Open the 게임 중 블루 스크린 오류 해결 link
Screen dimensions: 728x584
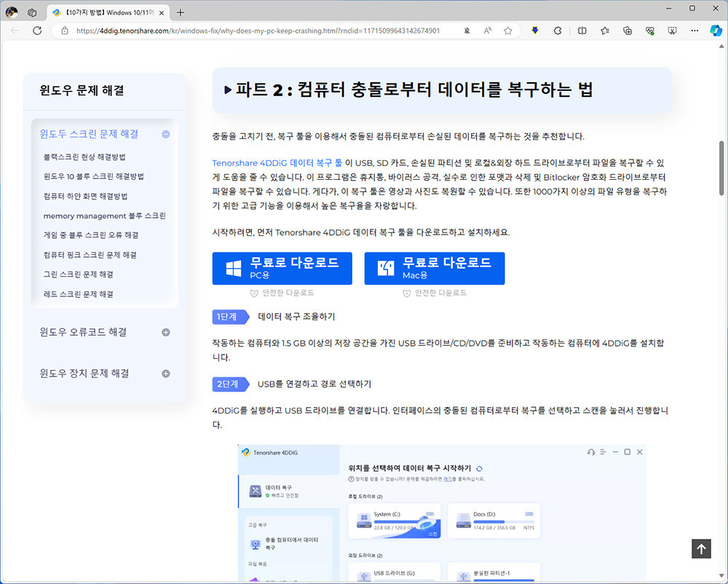91,235
